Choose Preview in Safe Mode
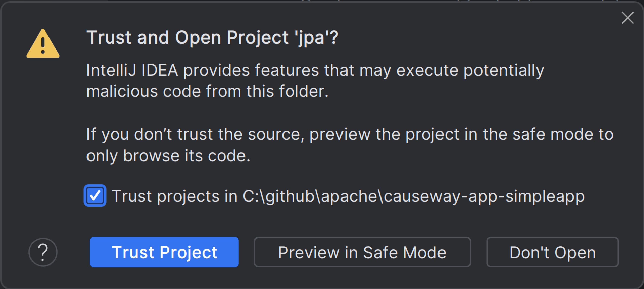644x289 pixels. (362, 252)
